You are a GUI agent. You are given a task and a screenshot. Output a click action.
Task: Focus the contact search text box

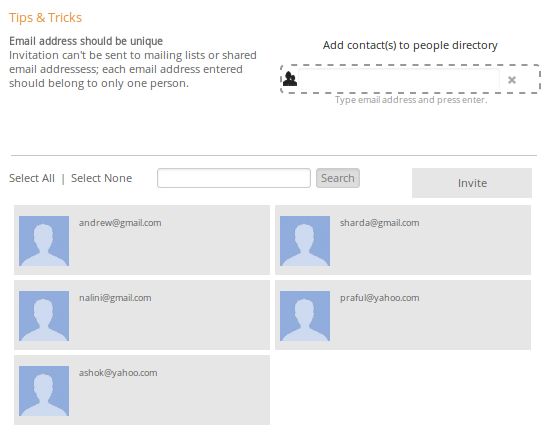coord(234,178)
